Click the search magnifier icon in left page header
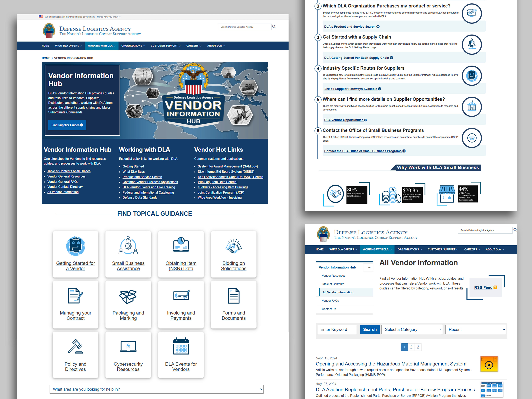This screenshot has height=399, width=532. [274, 27]
